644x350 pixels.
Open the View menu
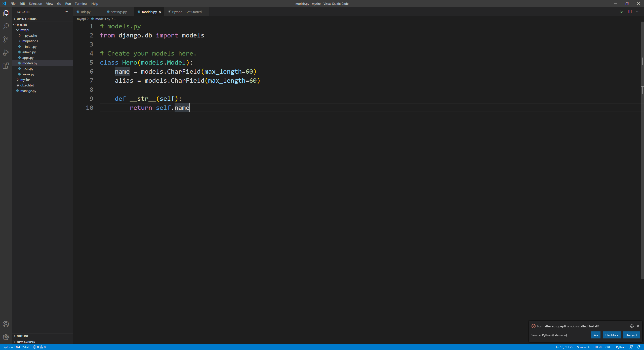point(50,4)
